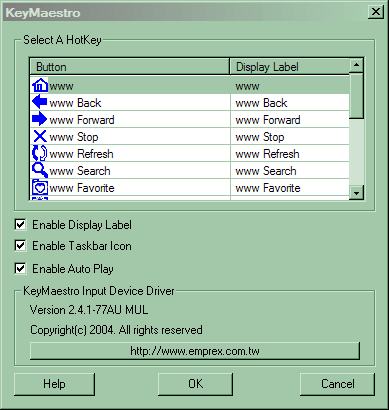
Task: Click the www Search magnifier icon
Action: tap(40, 170)
